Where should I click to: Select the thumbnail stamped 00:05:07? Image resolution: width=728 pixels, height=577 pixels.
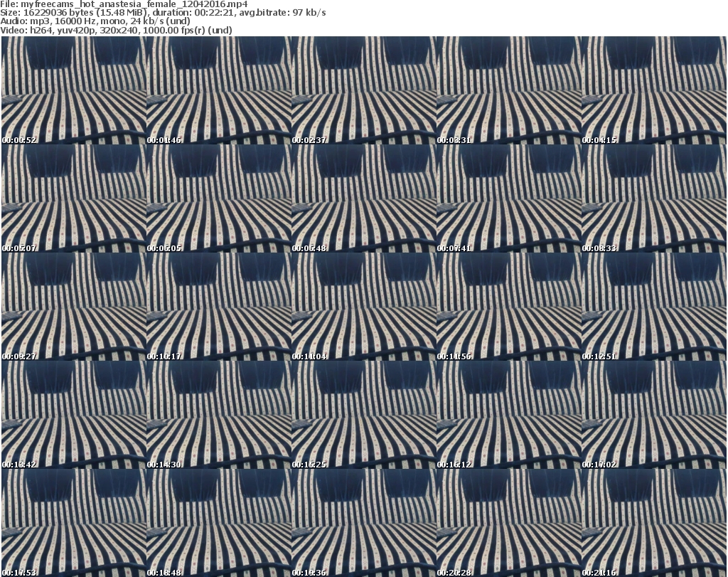[74, 198]
